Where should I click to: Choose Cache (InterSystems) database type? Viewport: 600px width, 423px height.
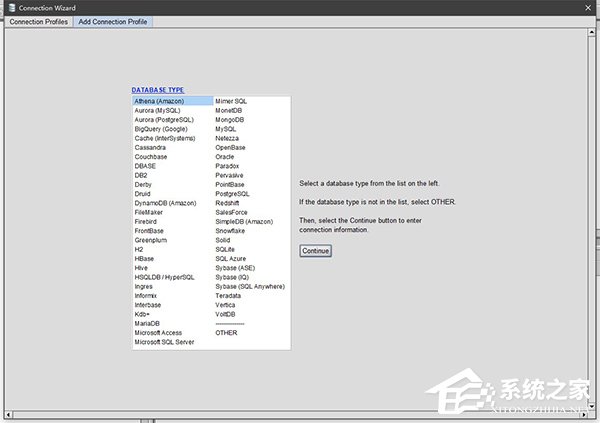point(165,138)
